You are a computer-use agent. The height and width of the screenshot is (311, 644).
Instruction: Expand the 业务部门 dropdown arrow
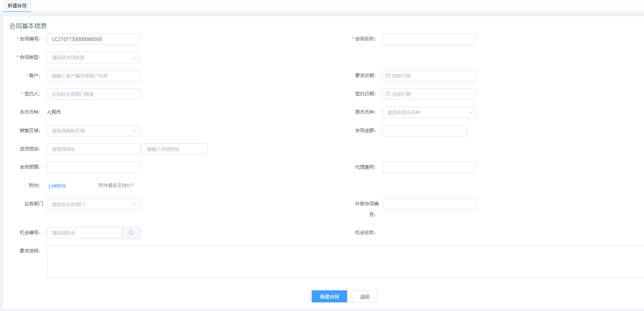click(x=135, y=204)
